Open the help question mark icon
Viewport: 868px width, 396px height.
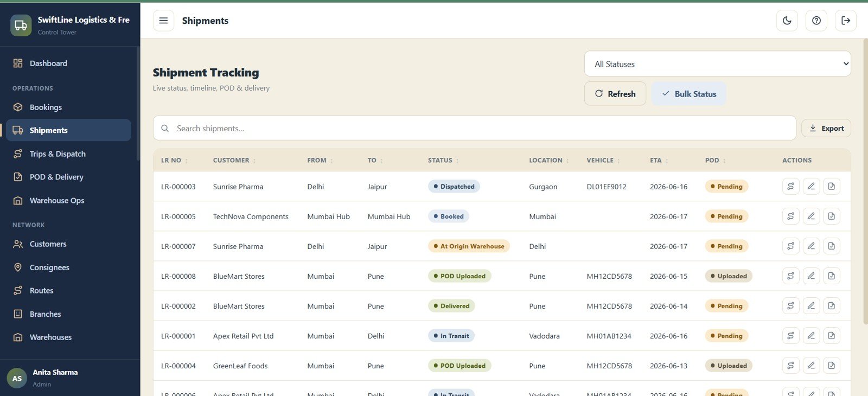point(816,21)
